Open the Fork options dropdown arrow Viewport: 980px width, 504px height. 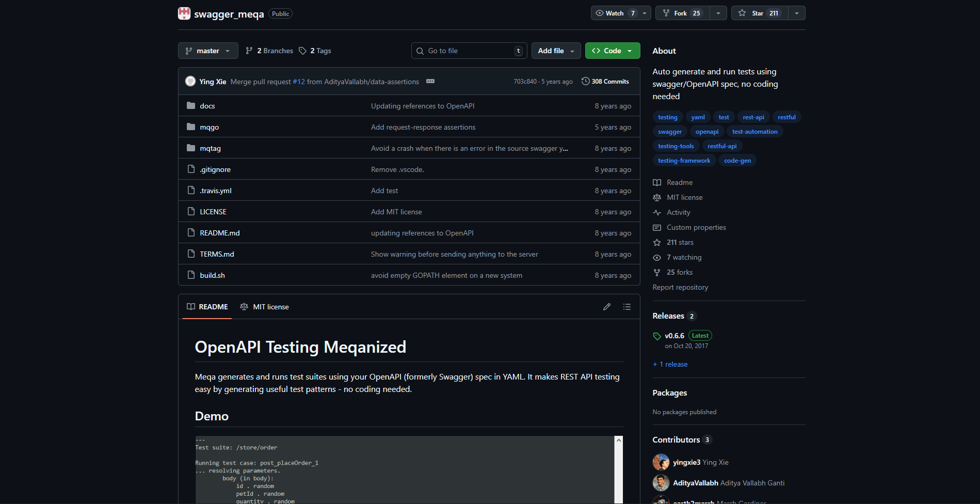point(718,13)
